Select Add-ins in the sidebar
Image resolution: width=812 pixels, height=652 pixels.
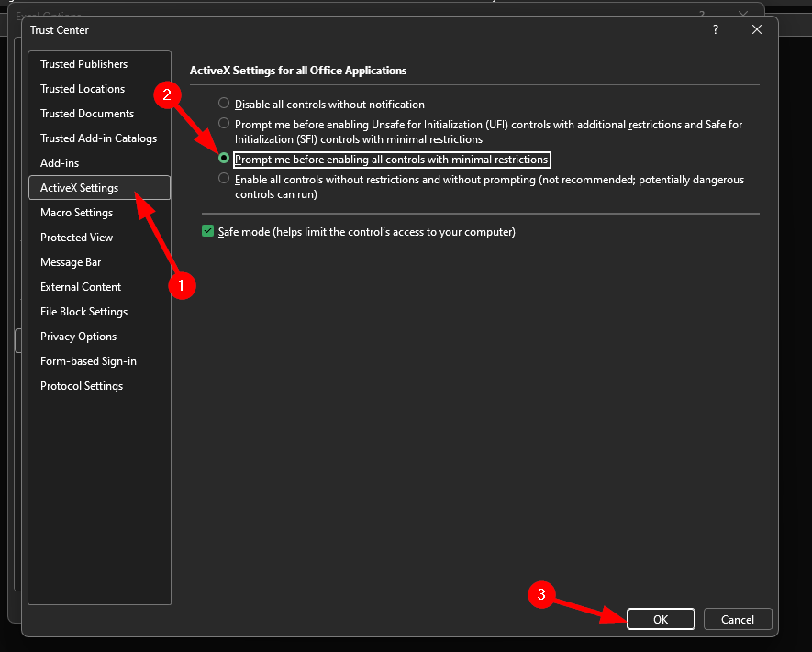coord(61,163)
